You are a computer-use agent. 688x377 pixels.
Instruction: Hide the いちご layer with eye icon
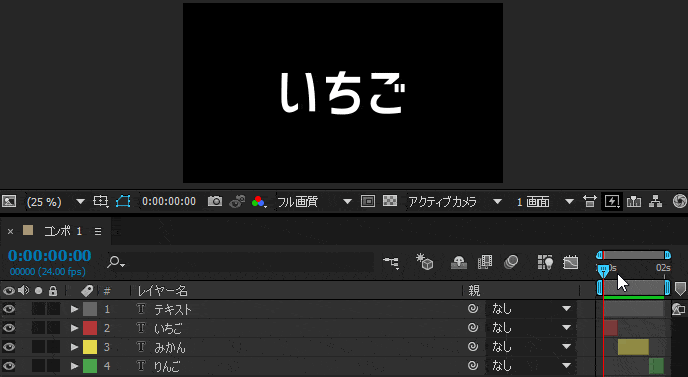tap(9, 328)
